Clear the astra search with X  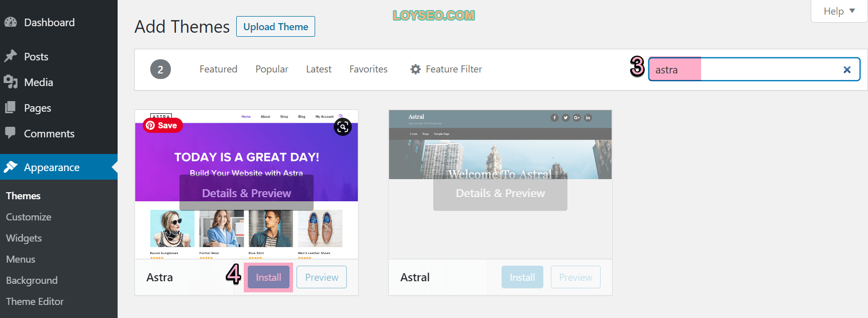(847, 70)
